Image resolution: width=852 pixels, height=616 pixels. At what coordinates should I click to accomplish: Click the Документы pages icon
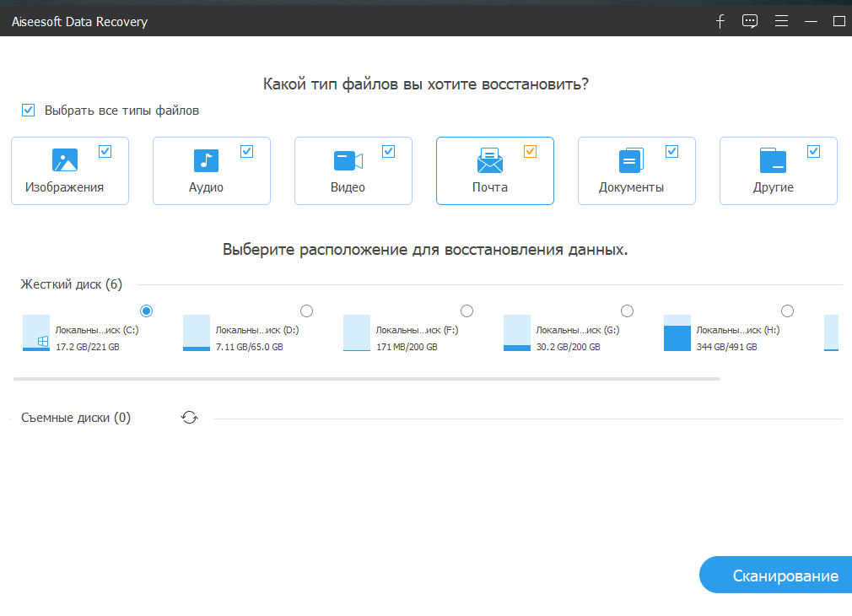click(631, 160)
